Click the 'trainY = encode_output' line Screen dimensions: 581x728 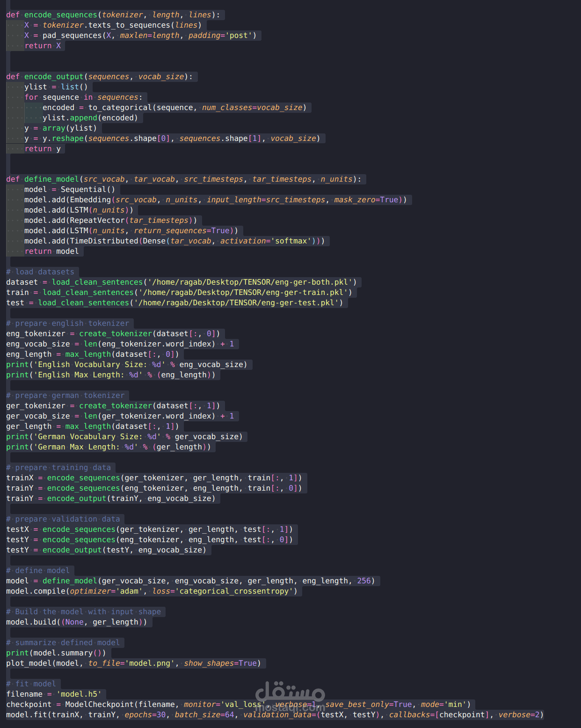111,499
